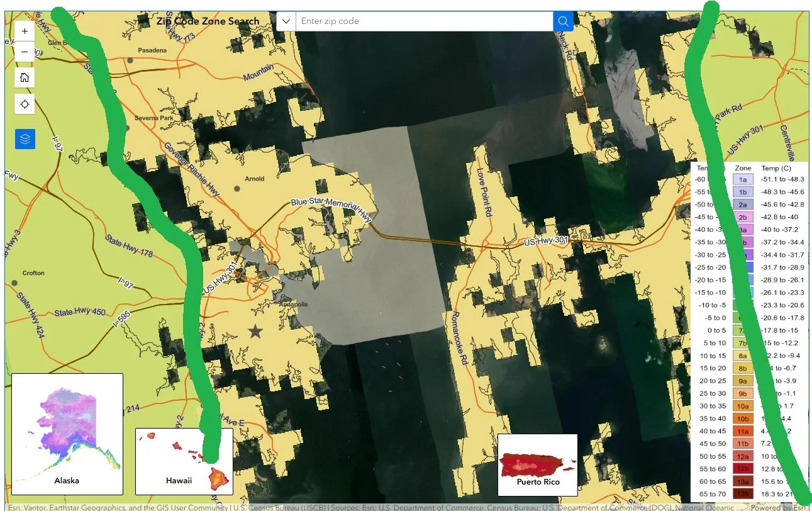Click the State Hwy 424 label
The width and height of the screenshot is (812, 511).
point(31,315)
